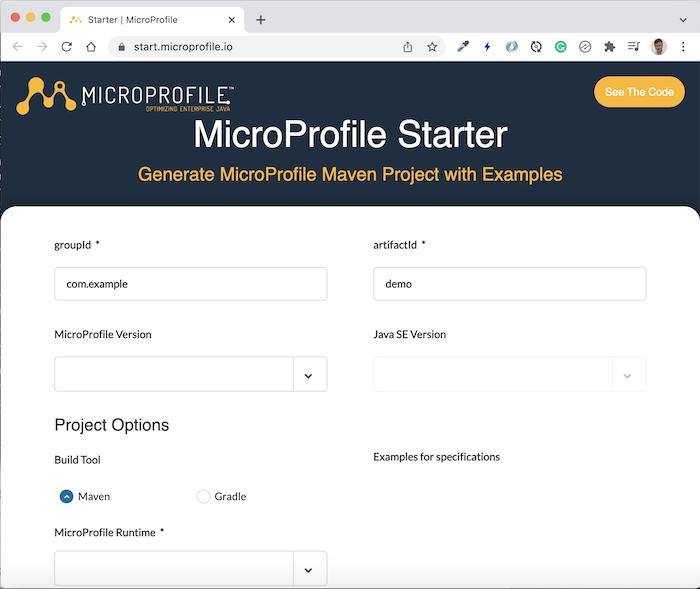Click the See The Code button
The height and width of the screenshot is (589, 700).
[639, 92]
